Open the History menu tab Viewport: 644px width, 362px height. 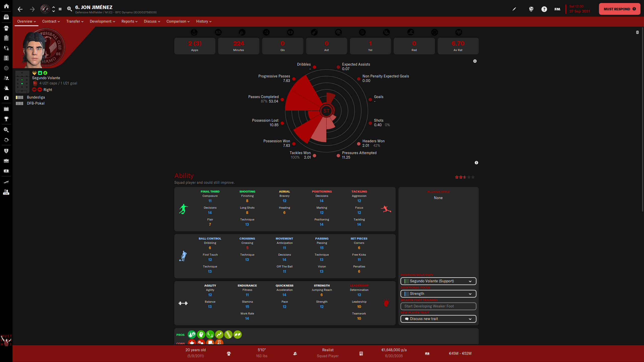[202, 21]
